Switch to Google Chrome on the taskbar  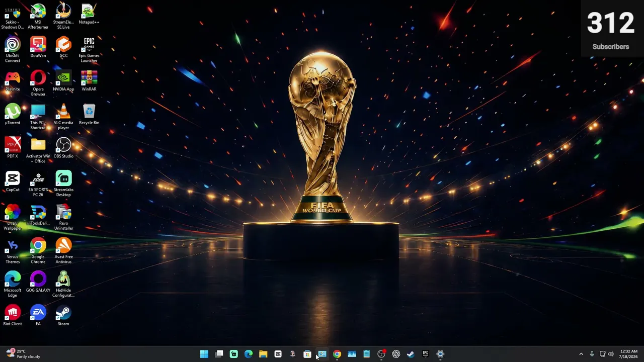point(337,354)
